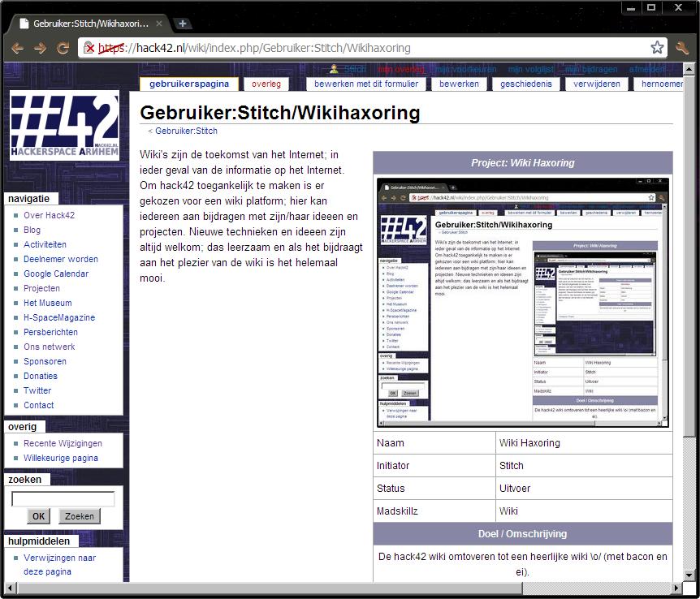Click the browser Back arrow
This screenshot has width=700, height=599.
[17, 48]
